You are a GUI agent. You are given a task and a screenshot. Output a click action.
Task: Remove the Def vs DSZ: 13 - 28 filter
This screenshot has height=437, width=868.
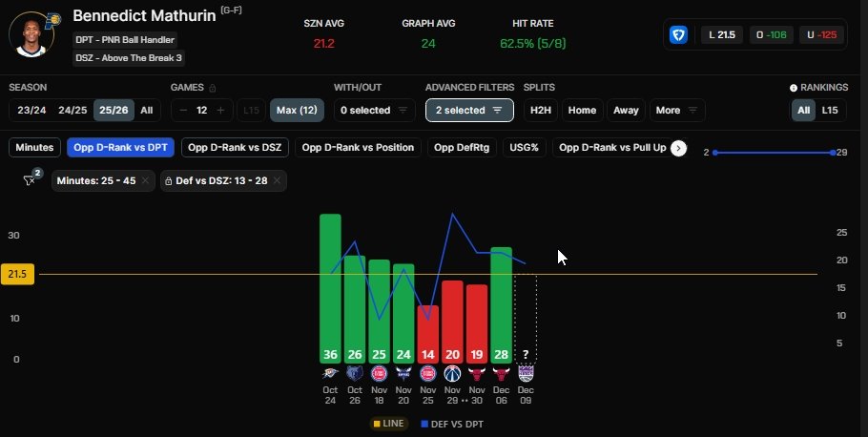[277, 180]
